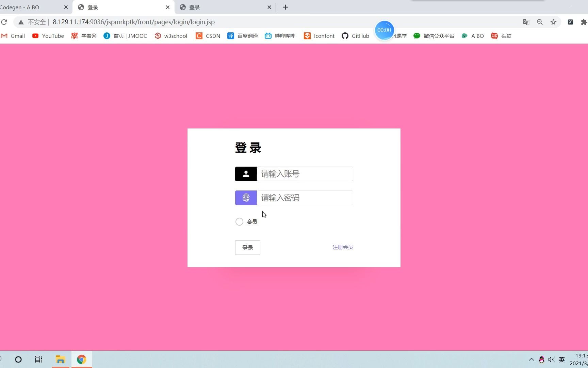This screenshot has height=368, width=588.
Task: Click the X extension icon
Action: coord(570,22)
